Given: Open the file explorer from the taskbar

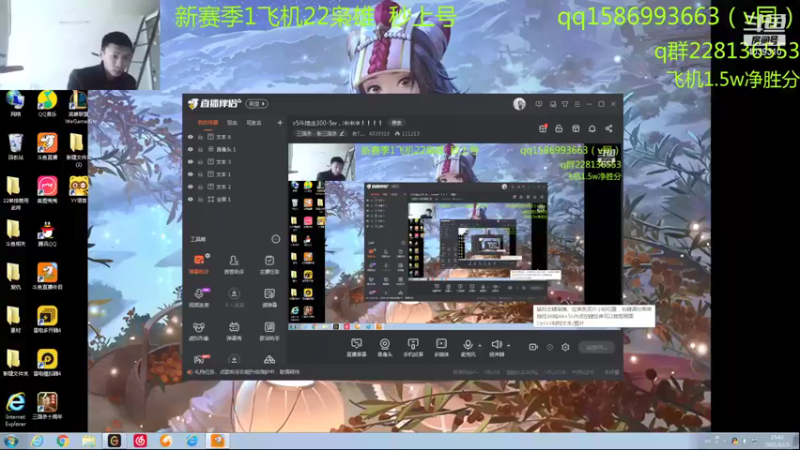Looking at the screenshot, I should pyautogui.click(x=89, y=441).
